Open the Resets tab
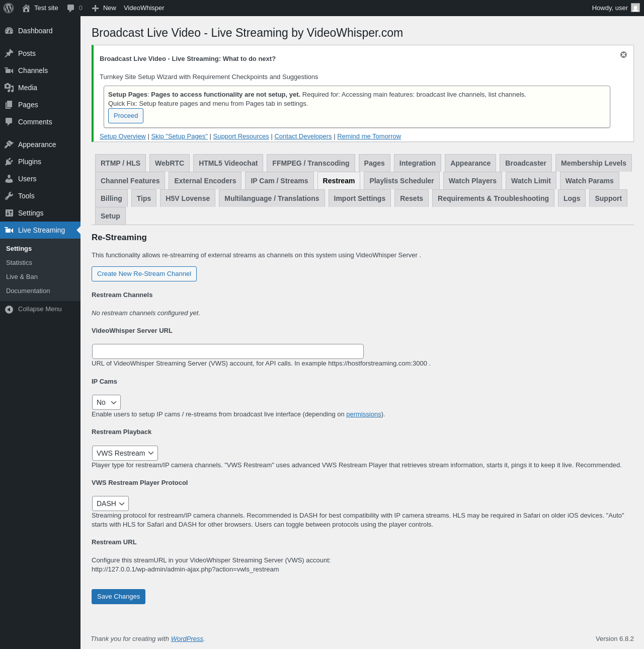The width and height of the screenshot is (644, 649). 412,198
